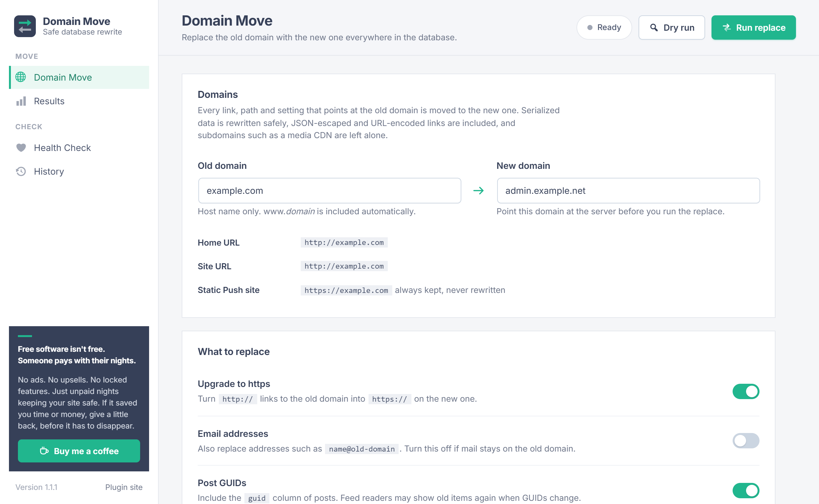Click the 'What to replace' heading
This screenshot has height=504, width=819.
coord(234,352)
